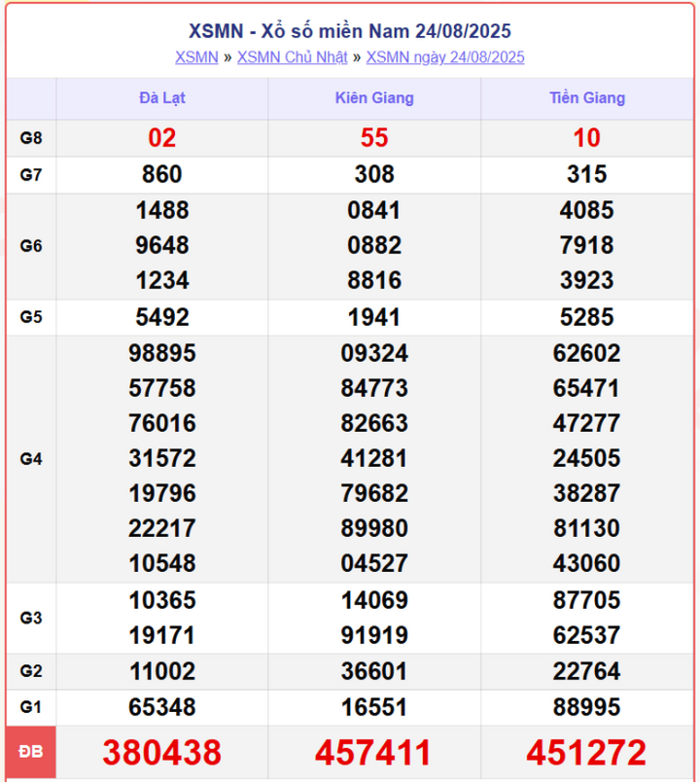Select G1 number 65348

[x=162, y=707]
